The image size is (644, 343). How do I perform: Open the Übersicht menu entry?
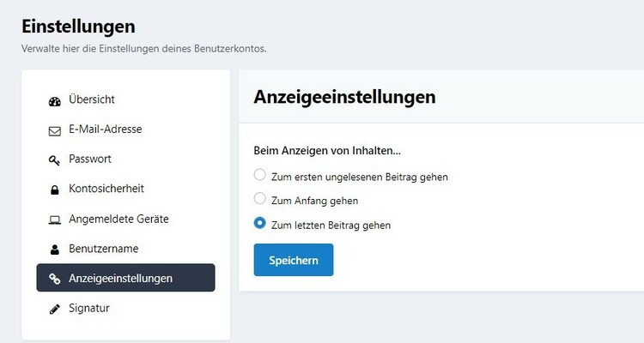(x=92, y=100)
